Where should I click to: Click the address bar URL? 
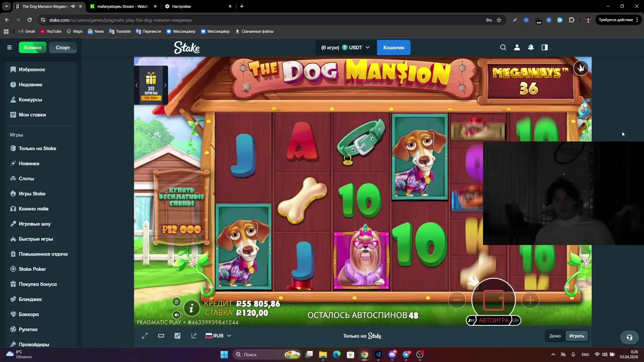click(x=121, y=20)
